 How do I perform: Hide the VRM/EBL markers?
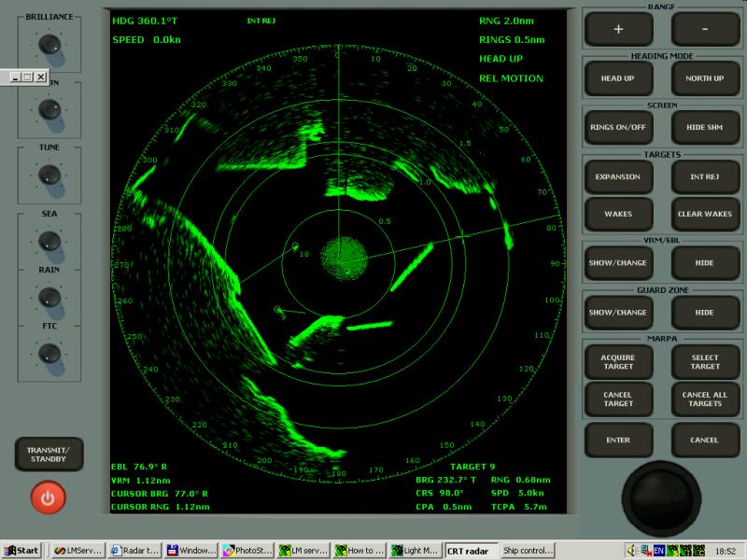tap(705, 263)
